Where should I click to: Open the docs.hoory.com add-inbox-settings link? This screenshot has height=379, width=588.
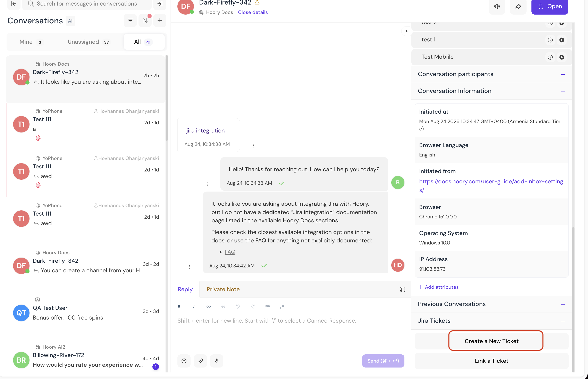point(491,186)
